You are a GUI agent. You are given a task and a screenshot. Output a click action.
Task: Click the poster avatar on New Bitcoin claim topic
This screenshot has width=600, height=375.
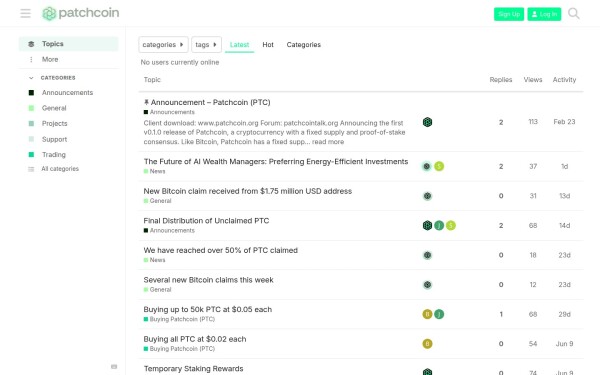[x=427, y=196]
